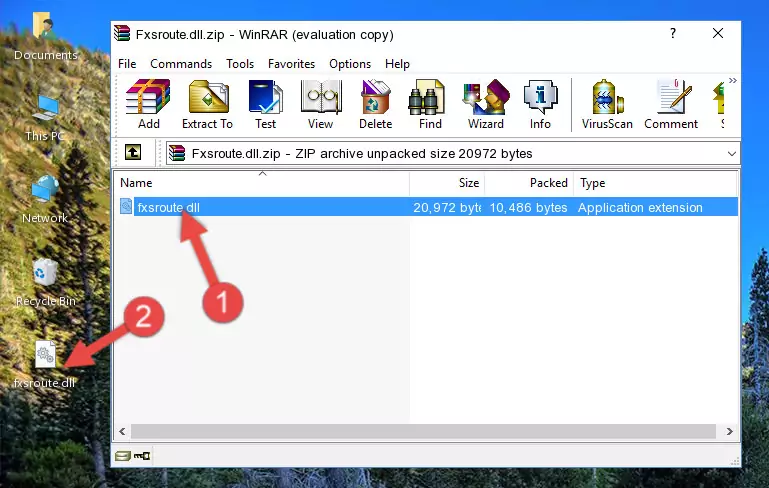Open the Options menu
Screen dimensions: 769x488
(x=350, y=64)
